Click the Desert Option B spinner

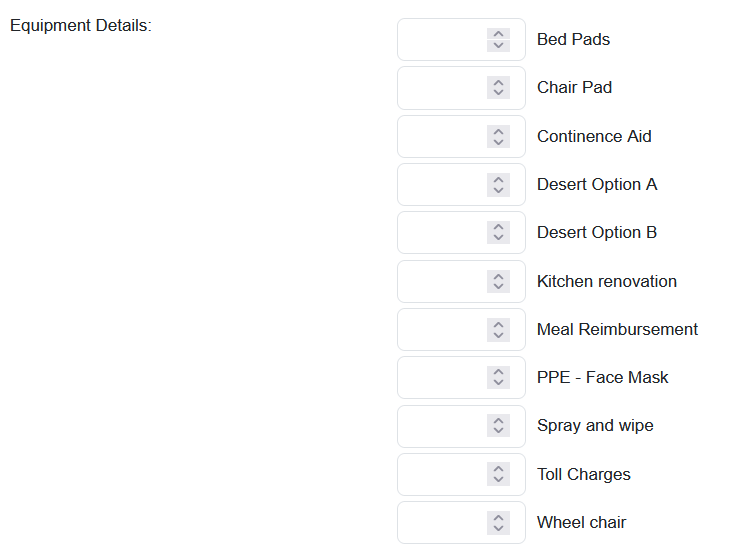tap(498, 233)
